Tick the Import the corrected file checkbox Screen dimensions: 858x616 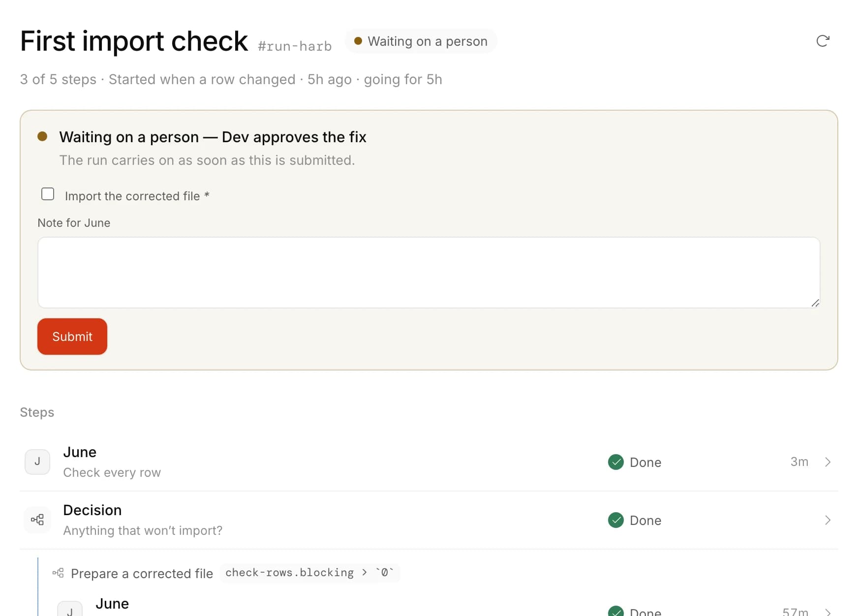(48, 194)
